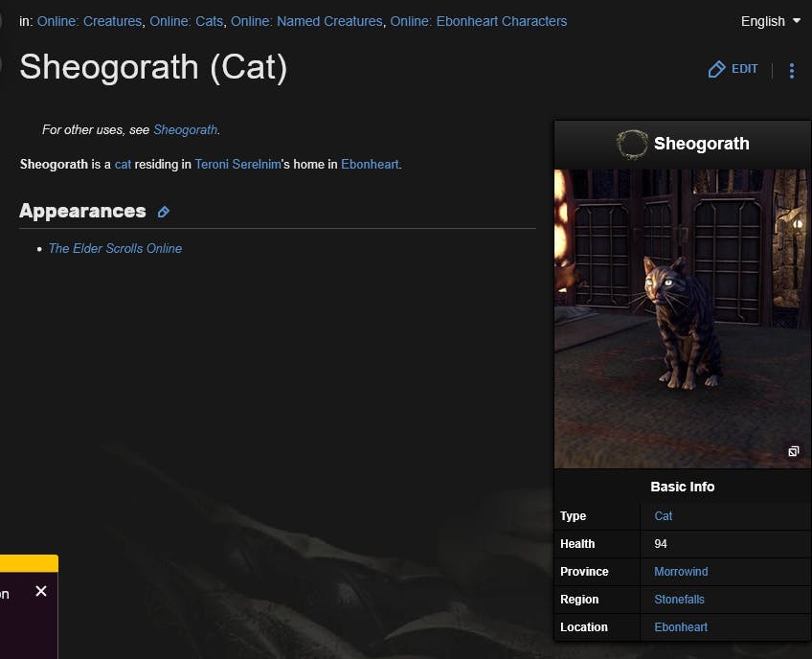Open the Online: Cats category link
The width and height of the screenshot is (812, 659).
click(186, 21)
